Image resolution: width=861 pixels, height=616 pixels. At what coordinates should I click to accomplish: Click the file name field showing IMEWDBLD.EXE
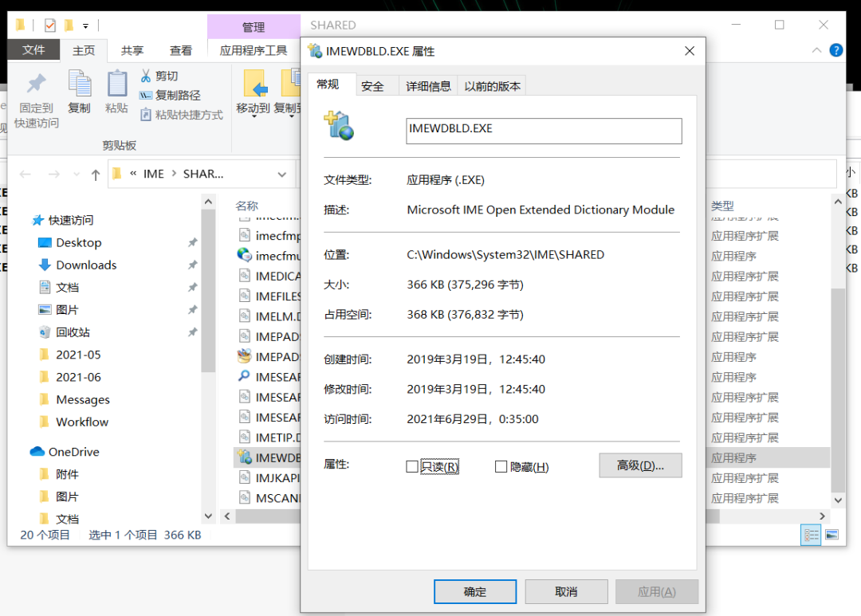pyautogui.click(x=544, y=131)
